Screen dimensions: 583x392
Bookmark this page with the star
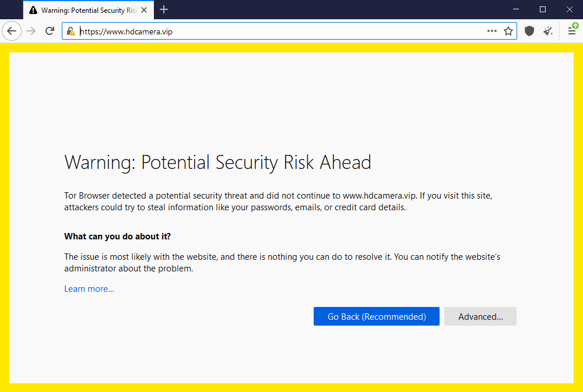click(x=508, y=31)
